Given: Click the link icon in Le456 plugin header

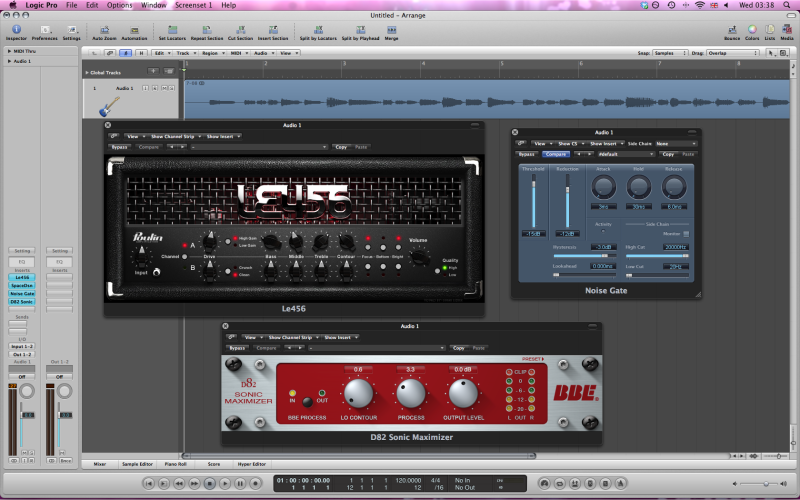Looking at the screenshot, I should click(114, 136).
